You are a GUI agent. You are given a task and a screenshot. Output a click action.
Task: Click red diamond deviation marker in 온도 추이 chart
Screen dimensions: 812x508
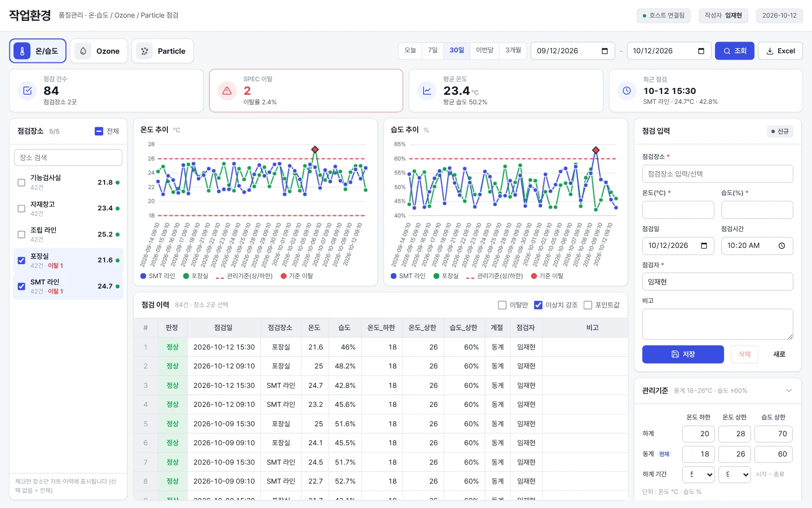coord(315,149)
